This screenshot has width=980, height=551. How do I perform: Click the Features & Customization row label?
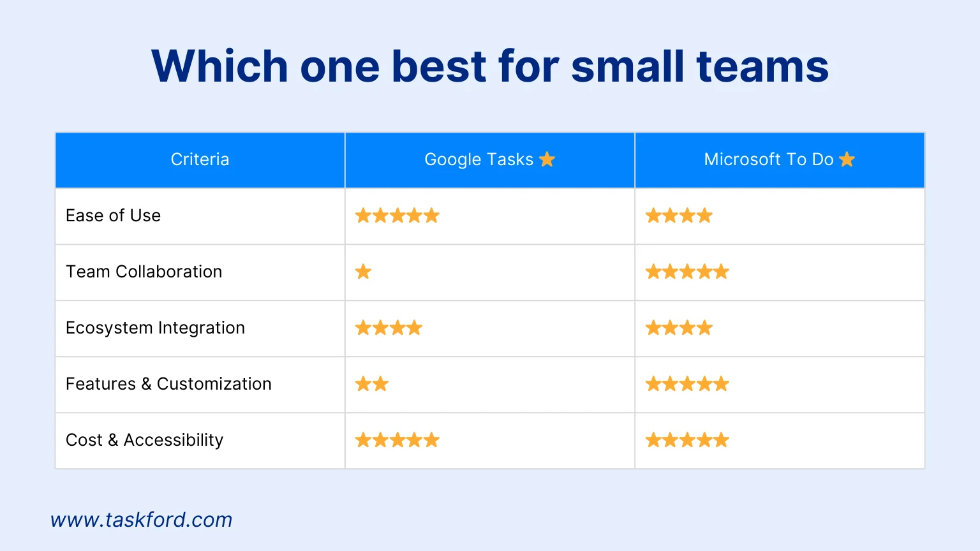click(x=168, y=384)
